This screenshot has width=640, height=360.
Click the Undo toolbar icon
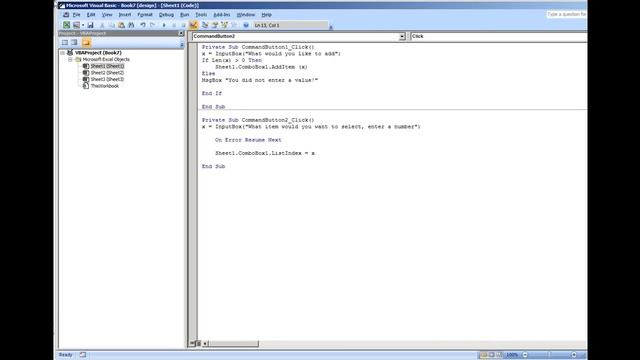click(143, 25)
